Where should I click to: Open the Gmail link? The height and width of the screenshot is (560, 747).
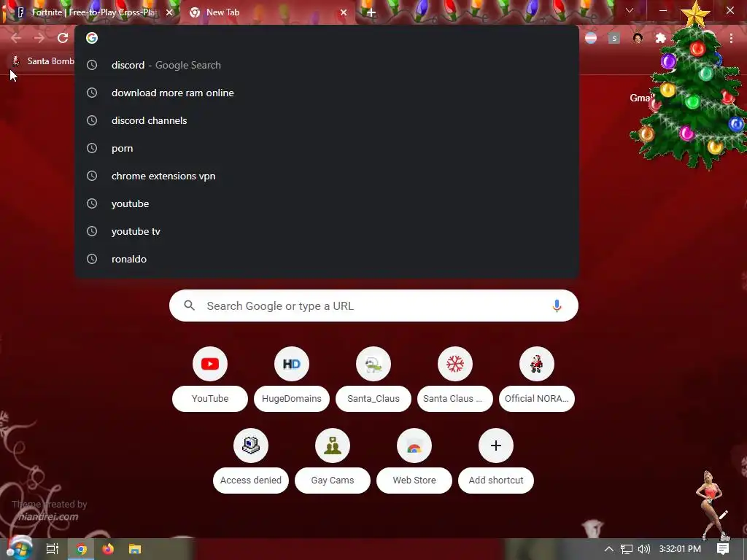point(640,98)
